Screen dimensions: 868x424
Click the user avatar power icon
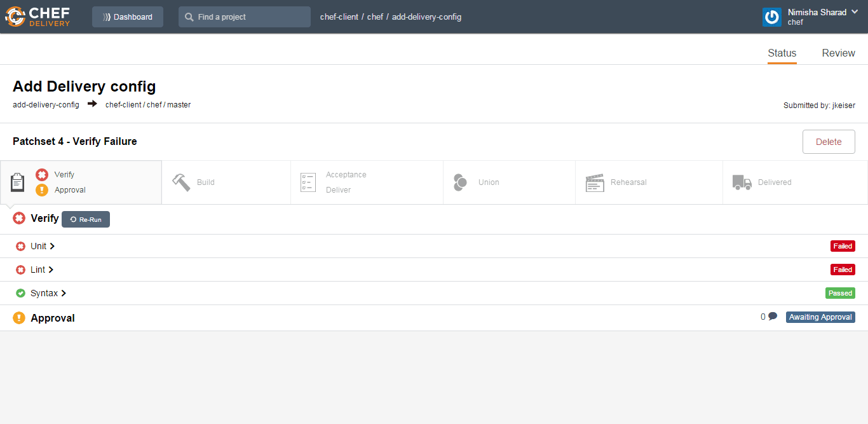coord(771,17)
